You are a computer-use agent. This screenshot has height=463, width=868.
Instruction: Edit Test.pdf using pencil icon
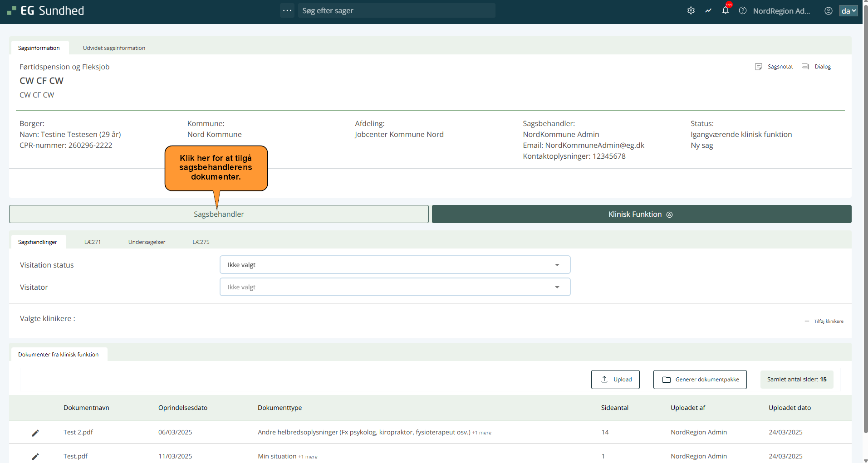(x=35, y=456)
